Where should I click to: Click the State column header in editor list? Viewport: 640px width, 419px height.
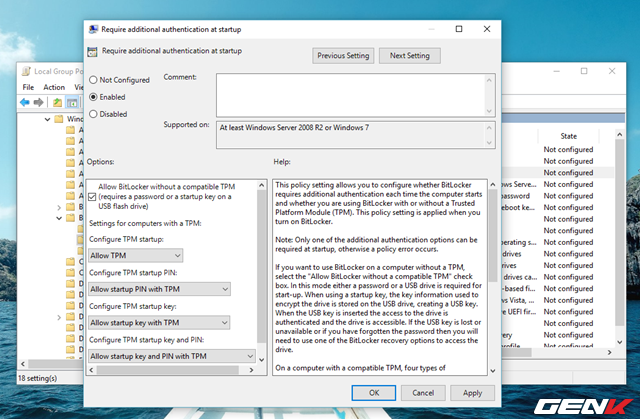pos(568,136)
